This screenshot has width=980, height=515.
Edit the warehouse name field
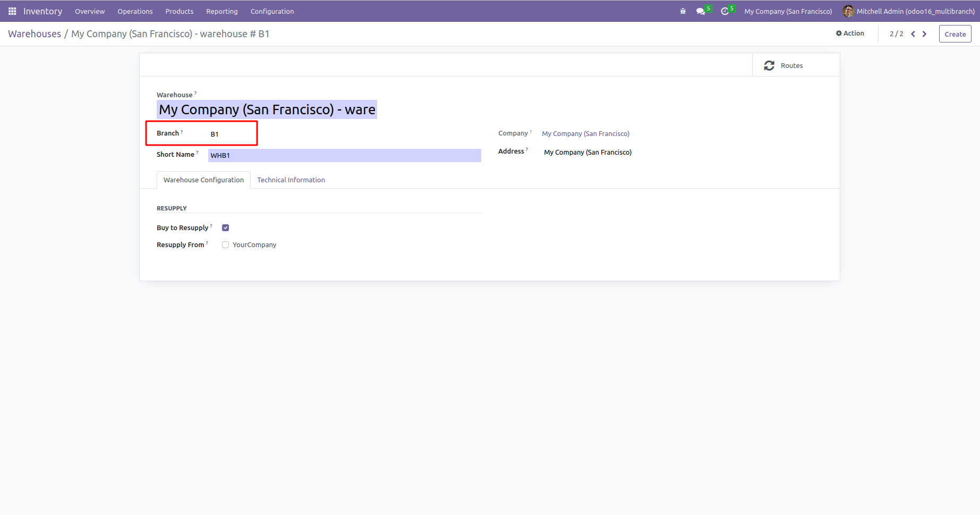click(x=267, y=109)
